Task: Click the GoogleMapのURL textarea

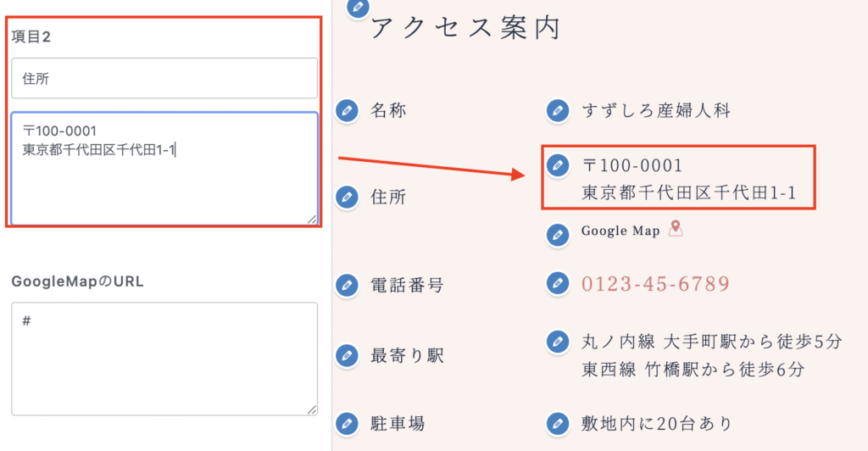Action: click(164, 359)
